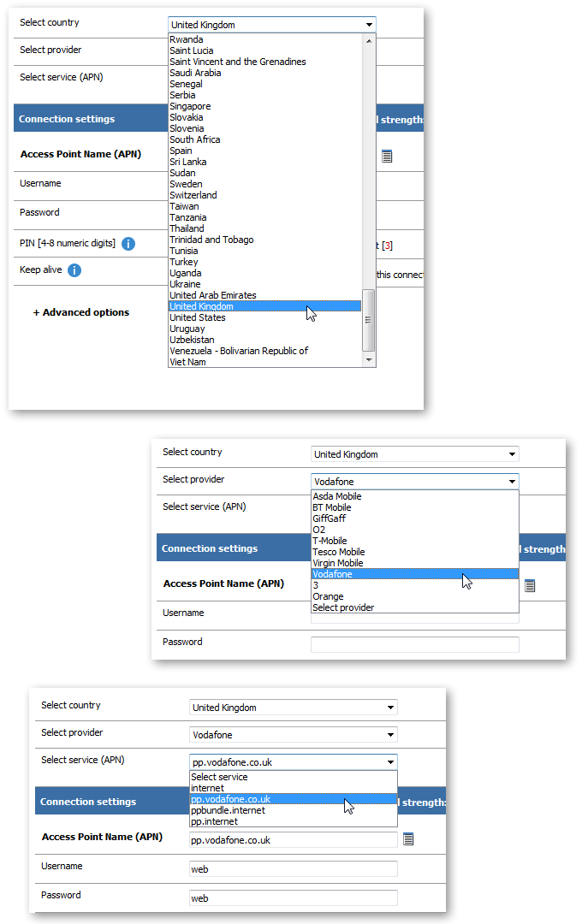Open the country dropdown showing United Kingdom in top panel
The image size is (582, 924).
[x=272, y=25]
